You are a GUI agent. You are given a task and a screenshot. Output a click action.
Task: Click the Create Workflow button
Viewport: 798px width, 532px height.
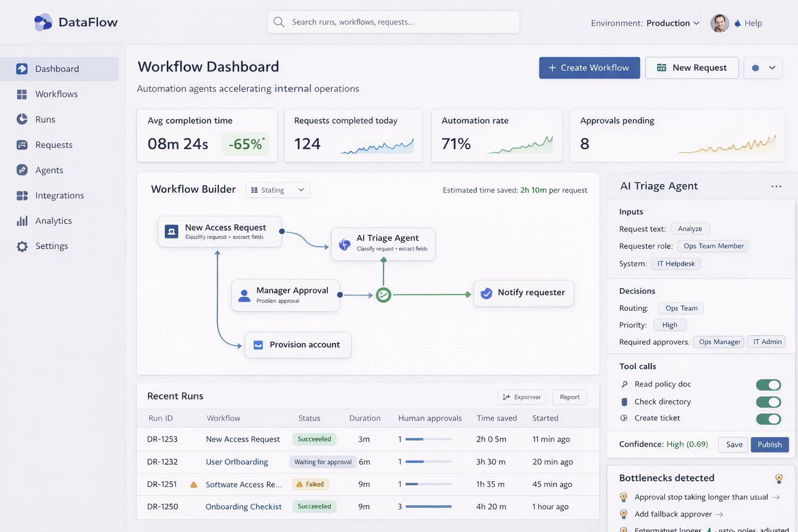click(x=589, y=68)
